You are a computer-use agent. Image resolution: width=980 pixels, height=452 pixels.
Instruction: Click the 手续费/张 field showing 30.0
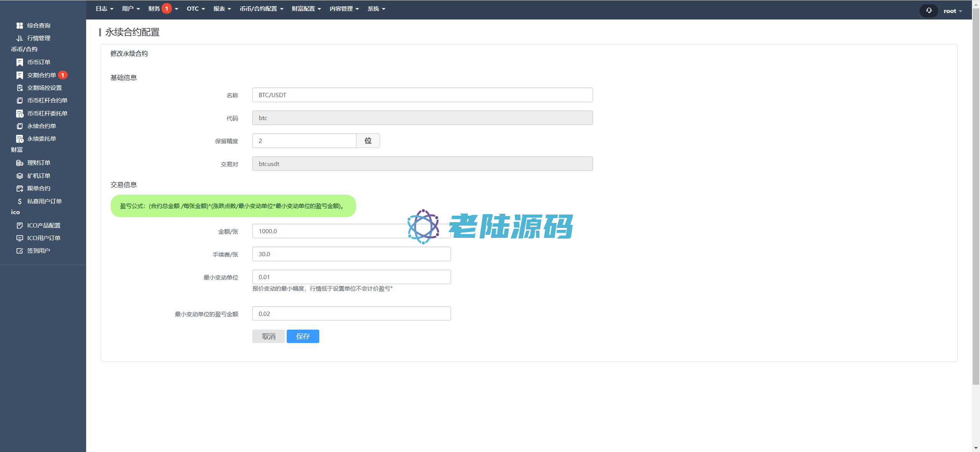click(351, 254)
